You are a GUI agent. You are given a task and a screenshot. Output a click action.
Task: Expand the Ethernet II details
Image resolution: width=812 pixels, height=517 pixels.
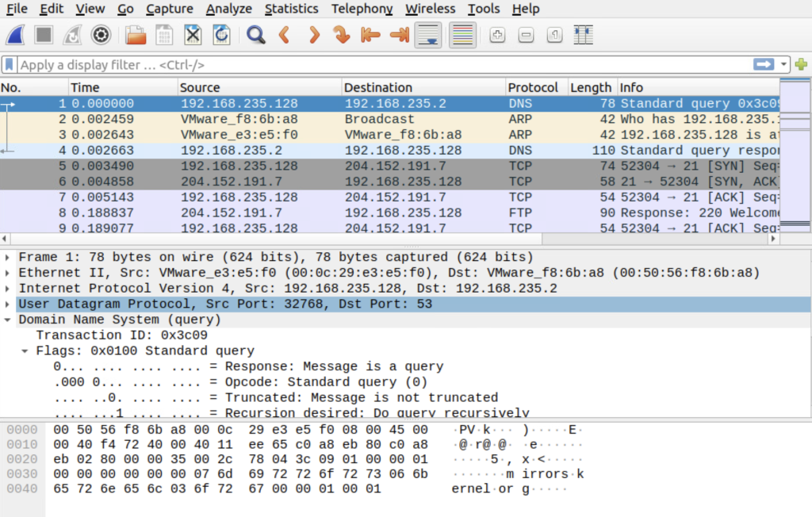click(7, 273)
